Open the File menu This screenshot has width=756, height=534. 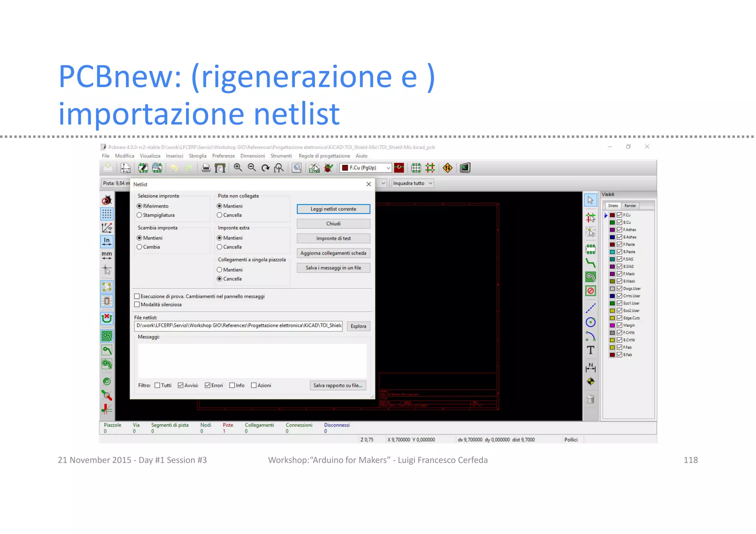point(106,156)
